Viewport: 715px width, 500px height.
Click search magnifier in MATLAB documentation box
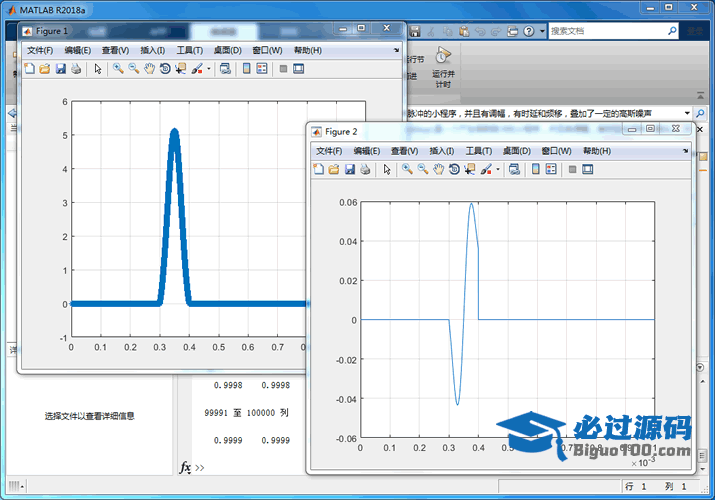pyautogui.click(x=672, y=31)
